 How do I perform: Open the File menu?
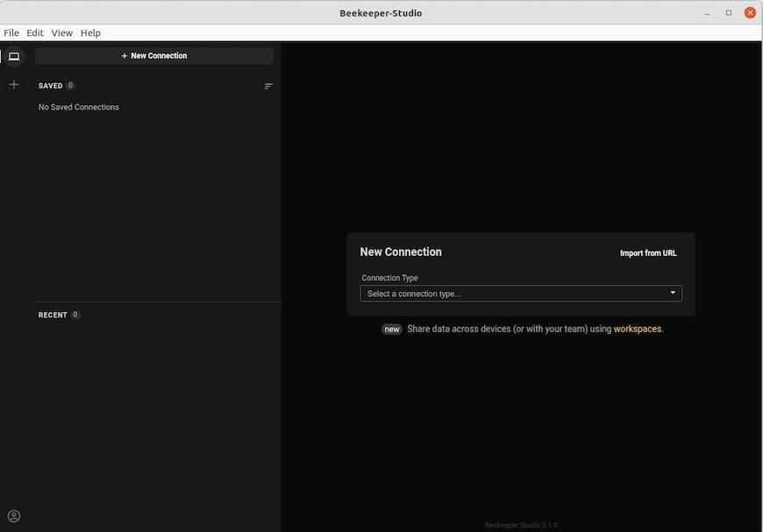[11, 32]
